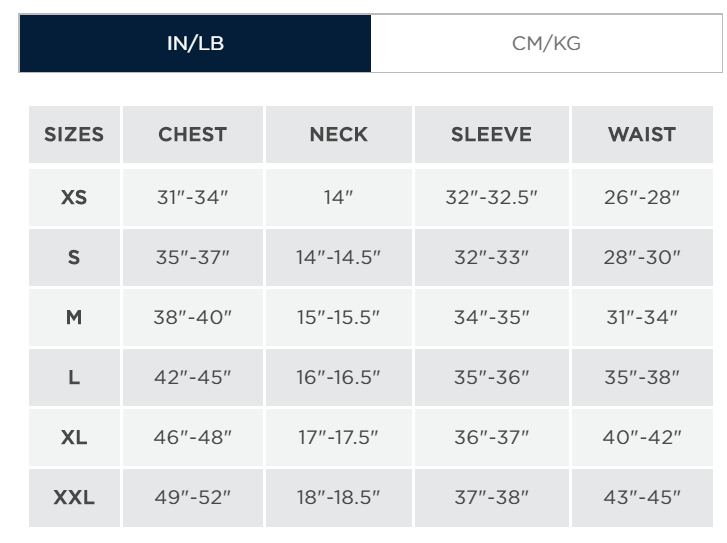Click the L sleeve measurement 35"-36"
This screenshot has width=727, height=543.
491,377
